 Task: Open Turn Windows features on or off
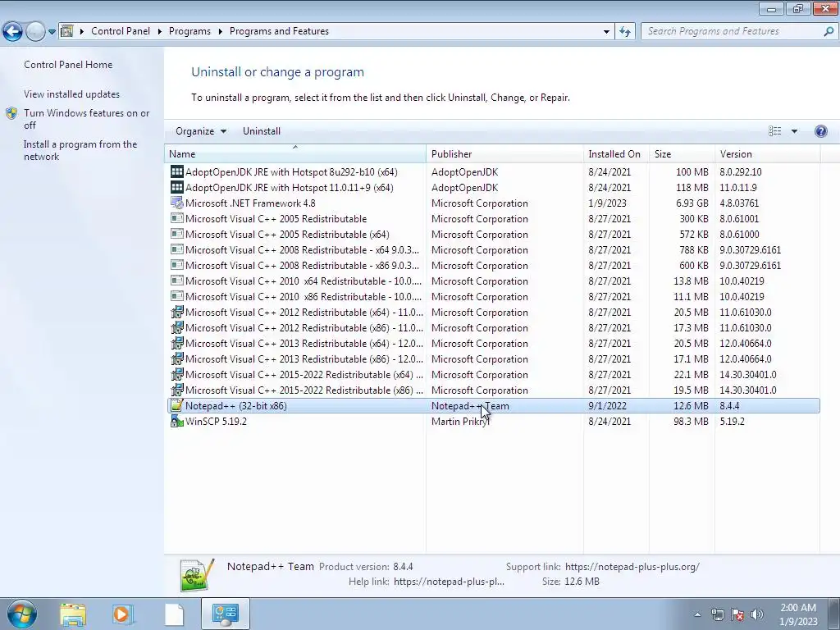click(87, 119)
